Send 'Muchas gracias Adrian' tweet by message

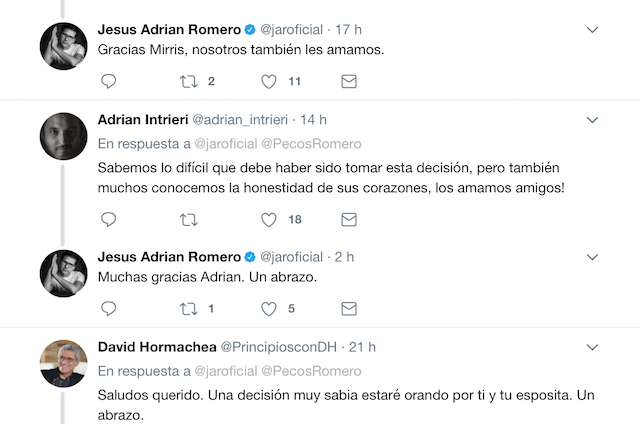349,309
